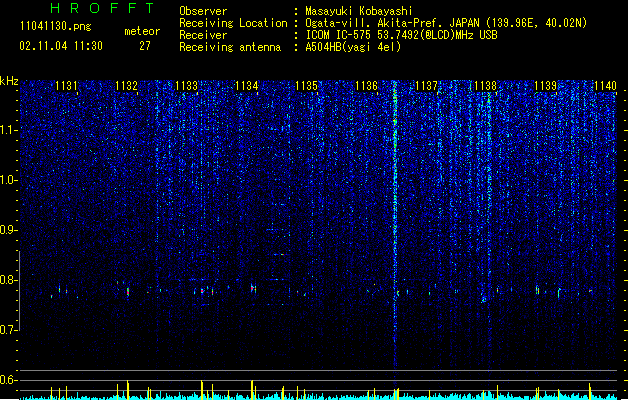Click the 0.9 kHz axis label

[x=9, y=230]
